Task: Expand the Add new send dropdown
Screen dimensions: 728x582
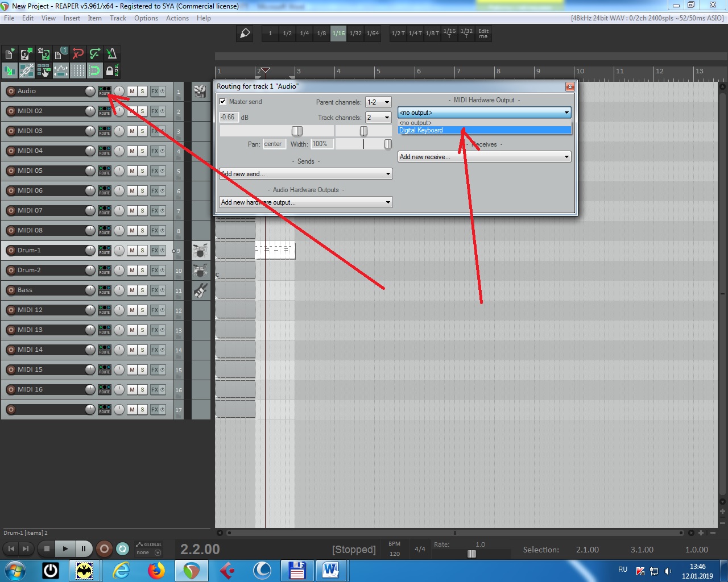Action: 305,174
